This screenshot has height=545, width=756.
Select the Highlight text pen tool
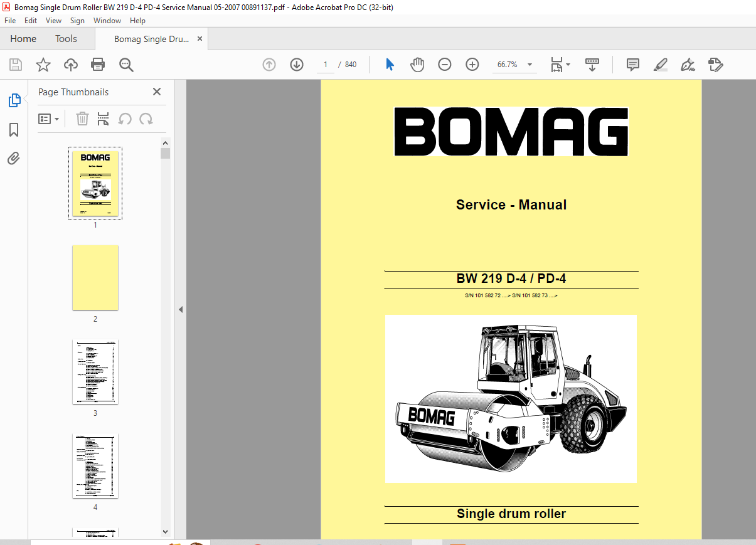(660, 65)
